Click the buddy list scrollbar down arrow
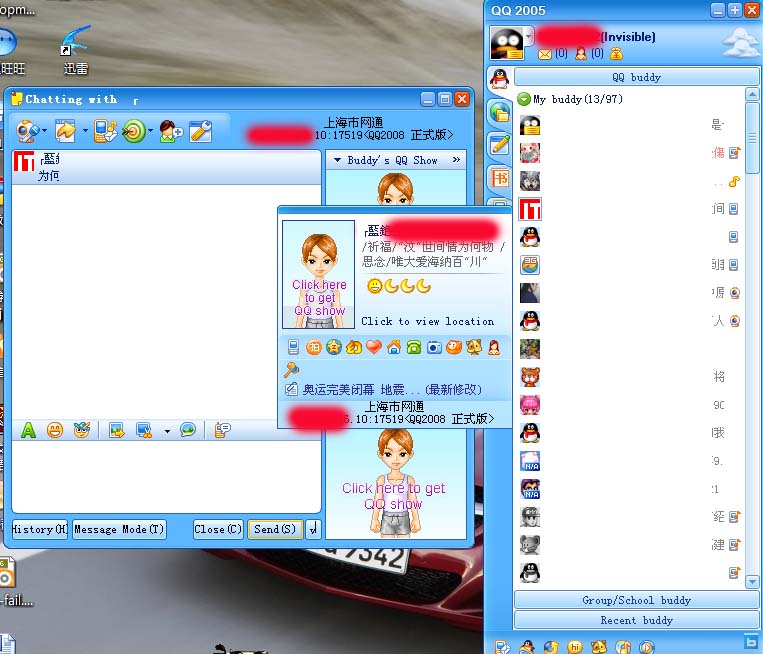The height and width of the screenshot is (654, 763). click(x=752, y=581)
